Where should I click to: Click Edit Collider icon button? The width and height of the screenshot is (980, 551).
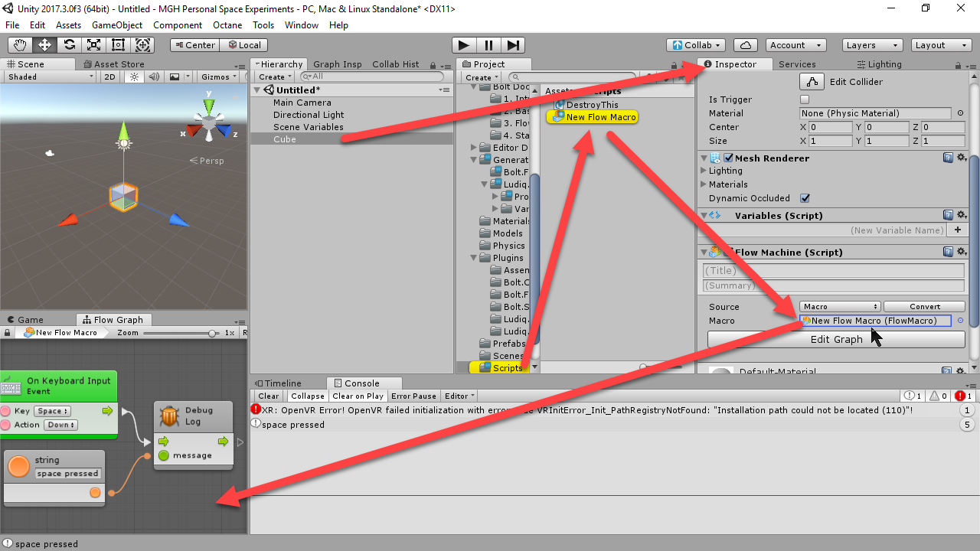point(812,82)
